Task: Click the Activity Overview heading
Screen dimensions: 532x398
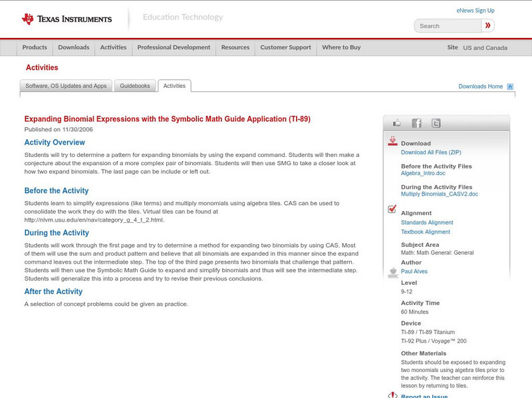Action: [x=55, y=142]
